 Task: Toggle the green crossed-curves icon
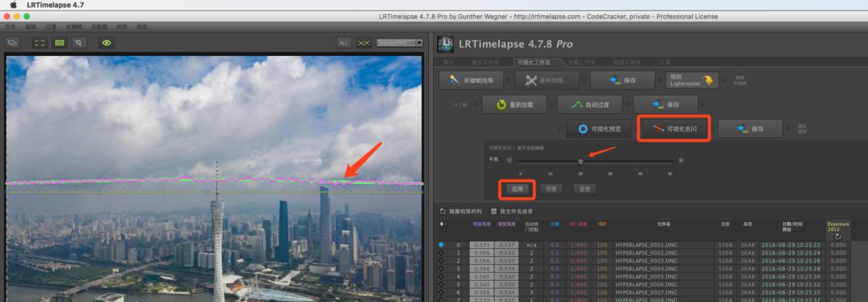point(363,42)
